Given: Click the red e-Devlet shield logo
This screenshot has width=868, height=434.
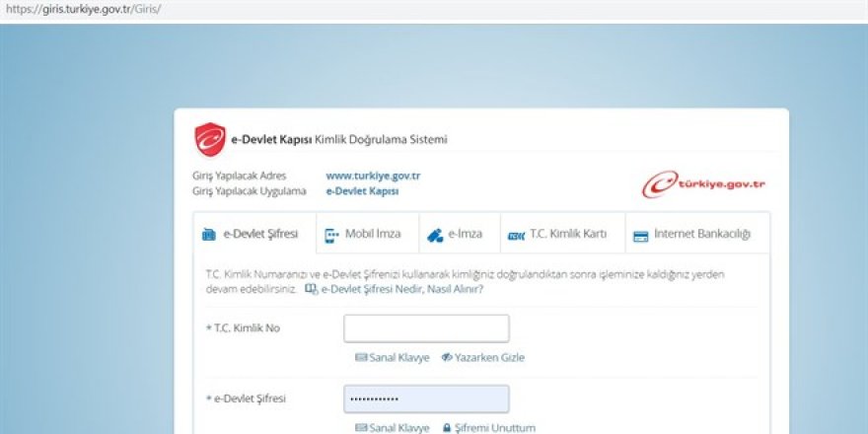Looking at the screenshot, I should [209, 140].
